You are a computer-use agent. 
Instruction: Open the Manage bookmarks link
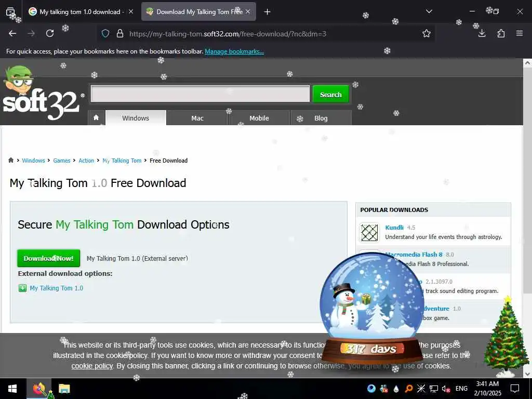(234, 51)
